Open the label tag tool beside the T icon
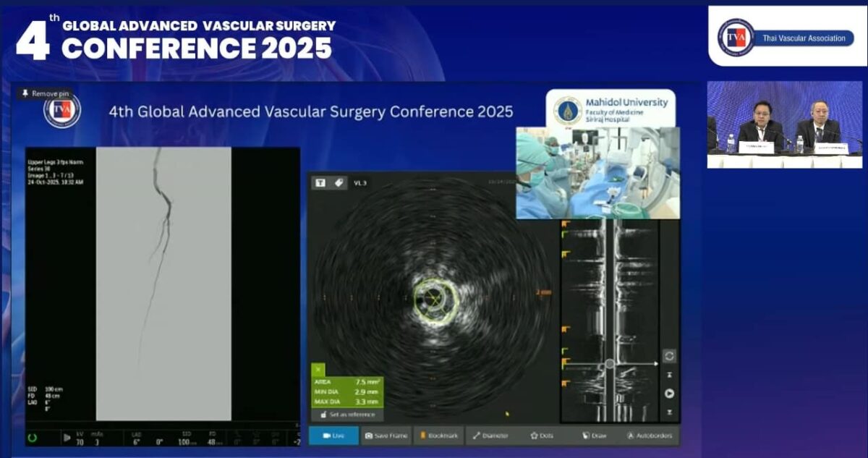The image size is (868, 458). pos(339,182)
